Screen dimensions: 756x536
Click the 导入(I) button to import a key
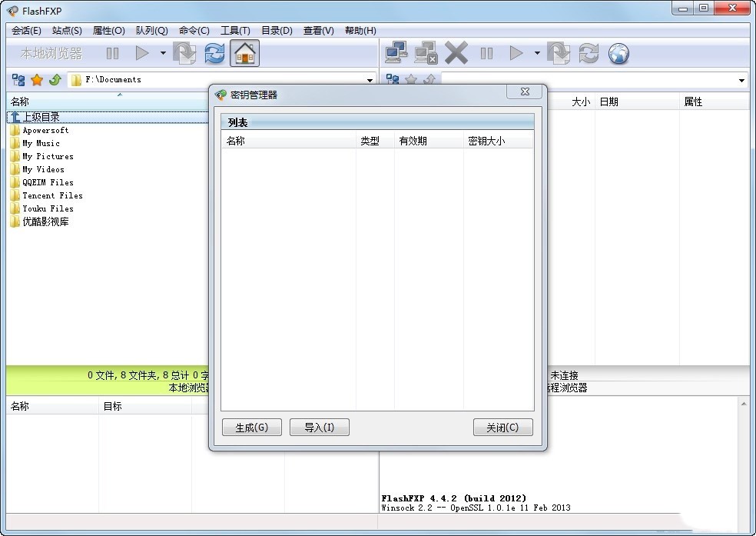pos(319,427)
